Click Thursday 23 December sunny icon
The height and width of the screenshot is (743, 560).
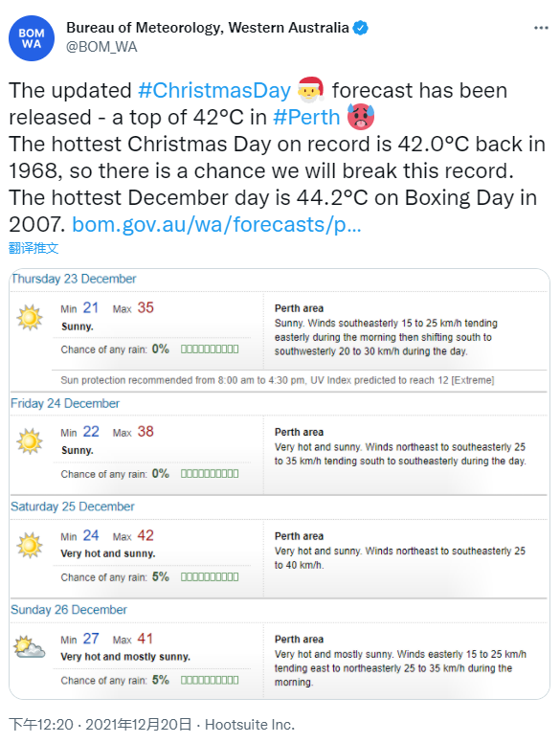[30, 318]
